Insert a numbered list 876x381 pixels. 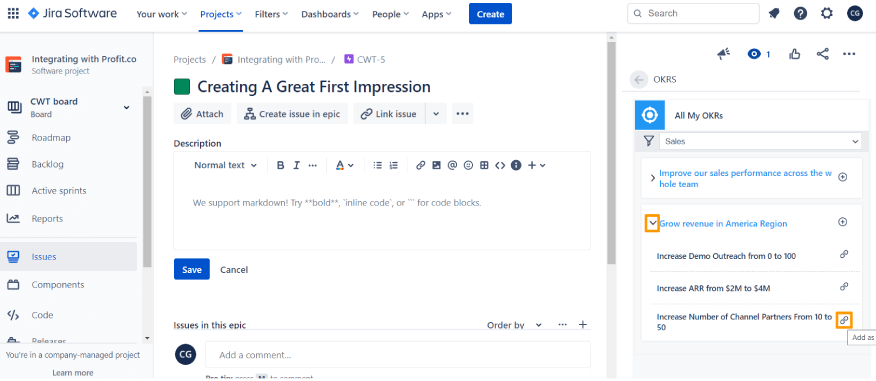pos(394,165)
